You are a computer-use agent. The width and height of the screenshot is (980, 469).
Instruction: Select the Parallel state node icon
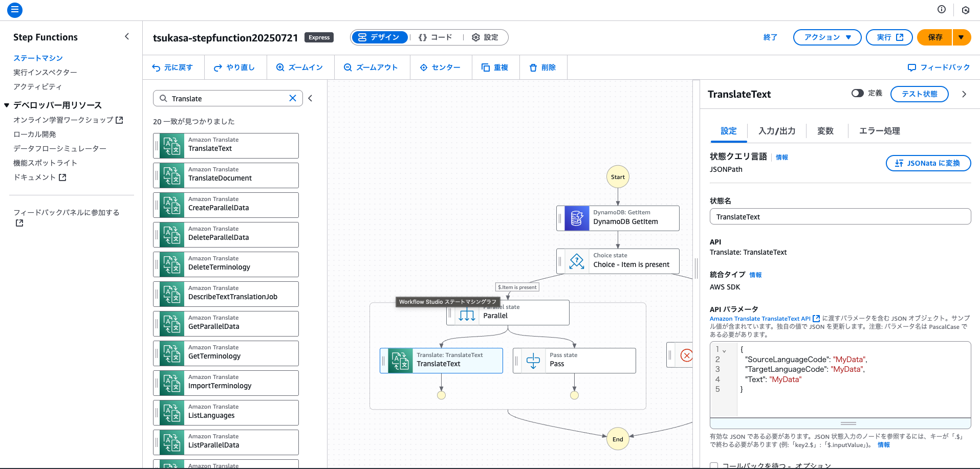point(467,315)
